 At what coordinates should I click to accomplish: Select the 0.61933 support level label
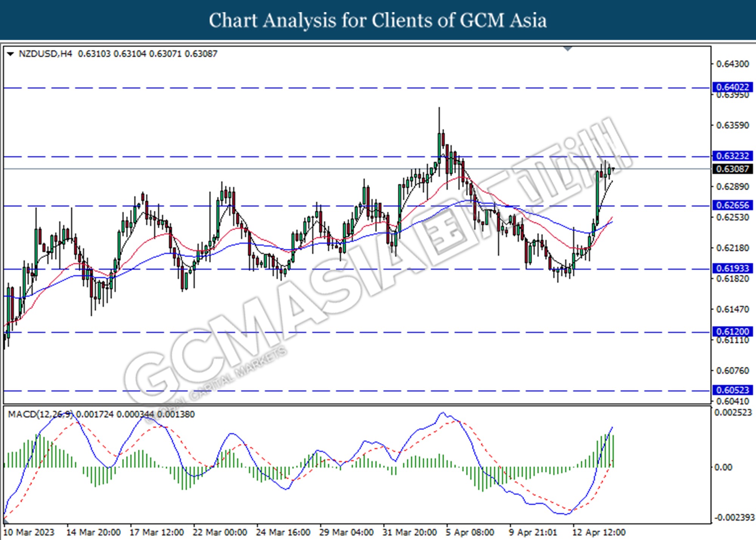pyautogui.click(x=732, y=268)
